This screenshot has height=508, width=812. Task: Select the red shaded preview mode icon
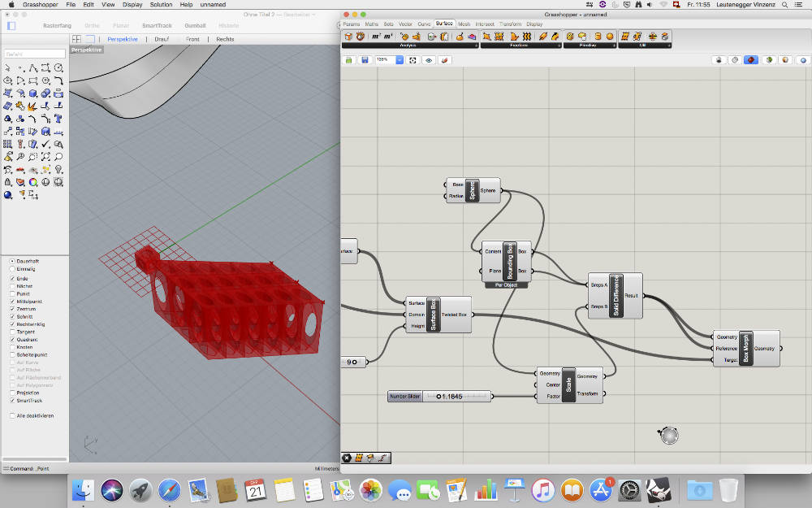point(751,60)
